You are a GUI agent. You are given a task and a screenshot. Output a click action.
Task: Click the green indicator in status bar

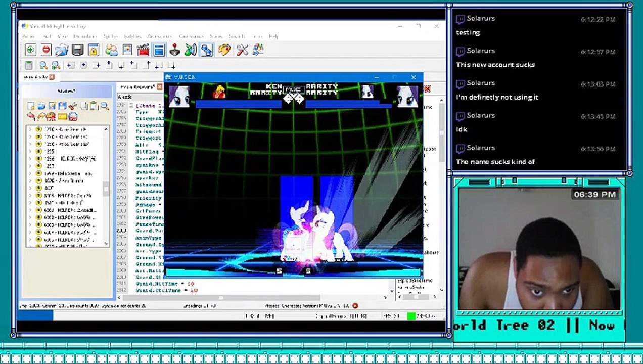click(x=411, y=316)
